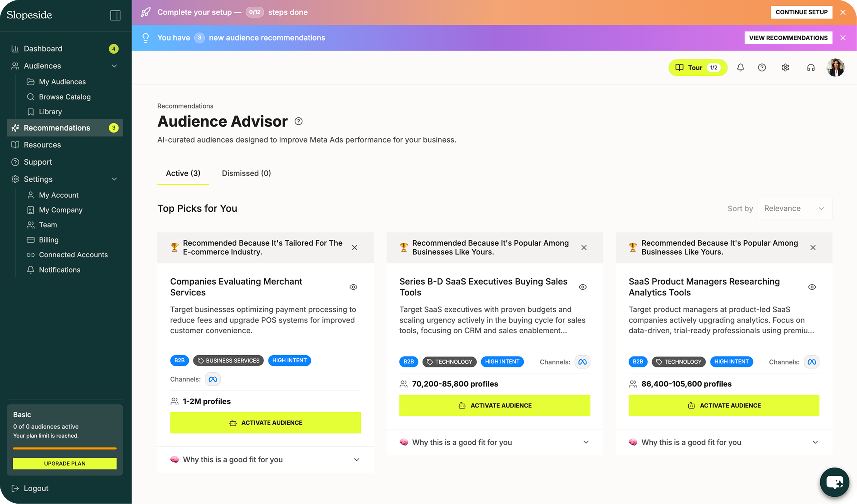Open the chat bubble widget
The image size is (857, 504).
tap(834, 482)
